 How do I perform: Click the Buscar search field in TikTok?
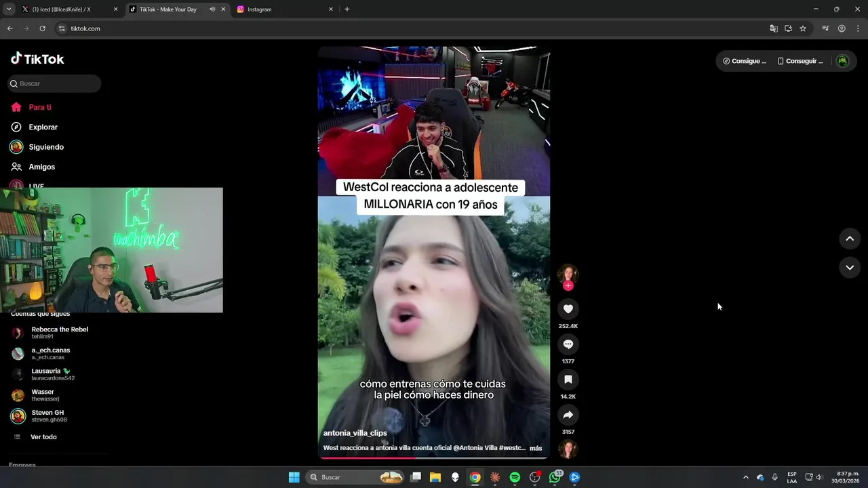54,83
